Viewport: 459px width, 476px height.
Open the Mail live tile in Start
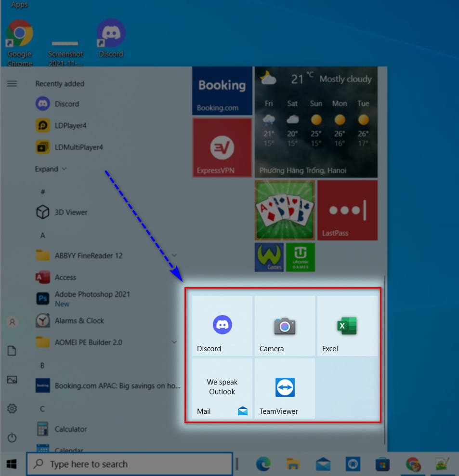click(x=222, y=389)
